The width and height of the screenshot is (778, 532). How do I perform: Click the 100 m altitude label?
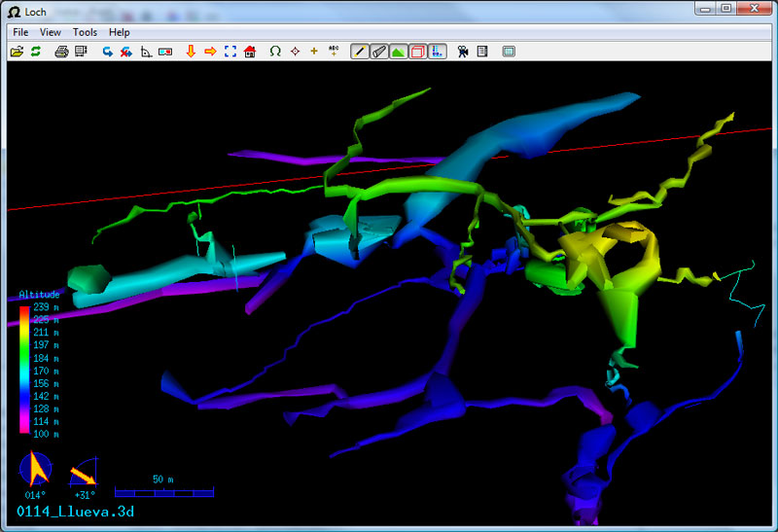[x=46, y=434]
